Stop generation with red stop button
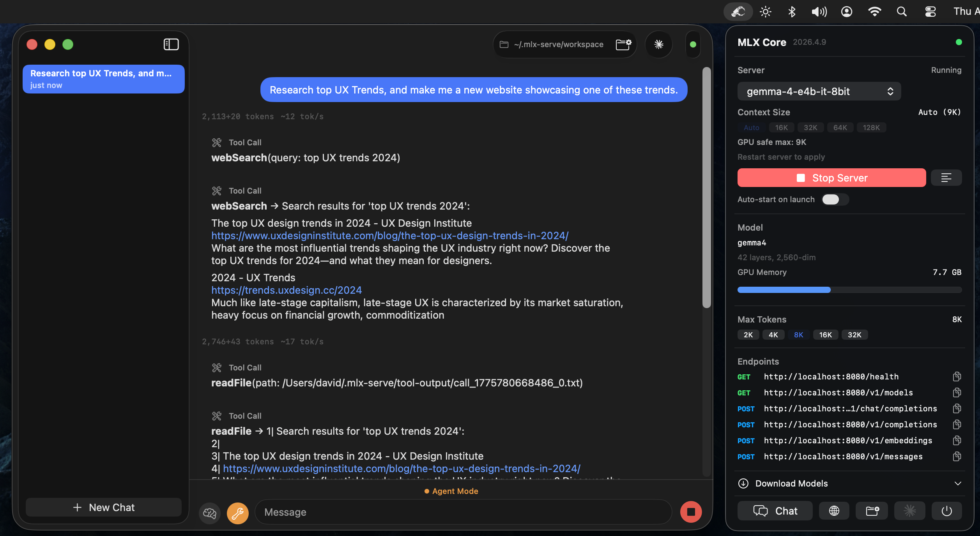Image resolution: width=980 pixels, height=536 pixels. tap(691, 512)
